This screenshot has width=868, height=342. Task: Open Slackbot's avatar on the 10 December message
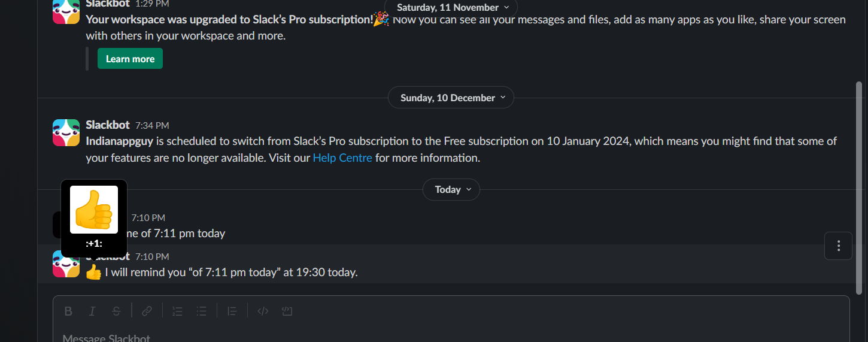(x=66, y=132)
